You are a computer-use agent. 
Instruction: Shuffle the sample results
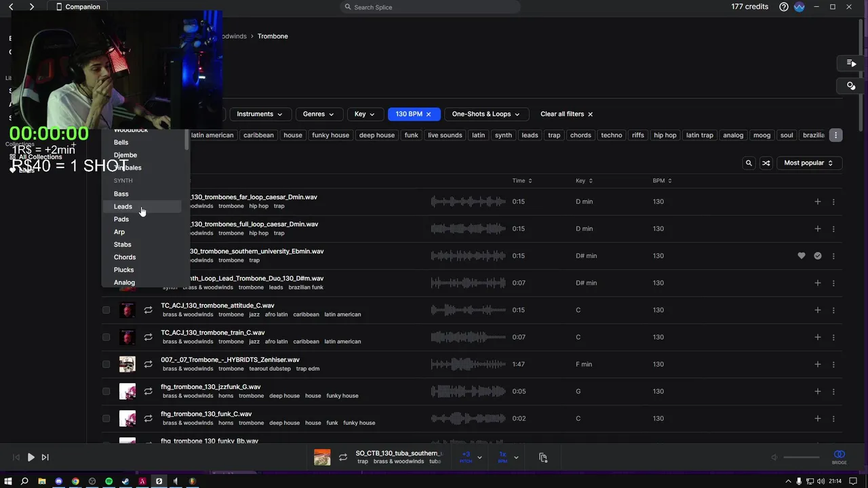click(766, 163)
